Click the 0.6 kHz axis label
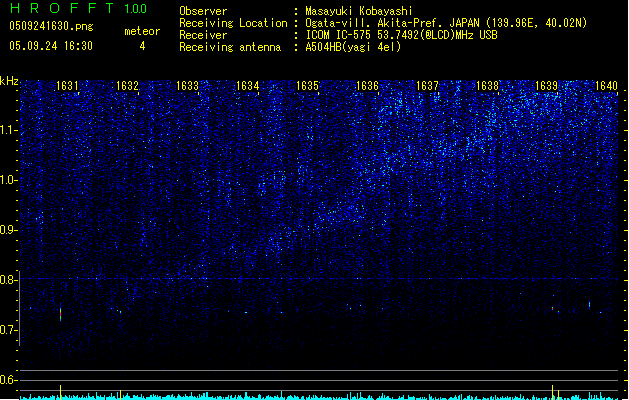Screen dimensions: 629x400 pyautogui.click(x=9, y=380)
